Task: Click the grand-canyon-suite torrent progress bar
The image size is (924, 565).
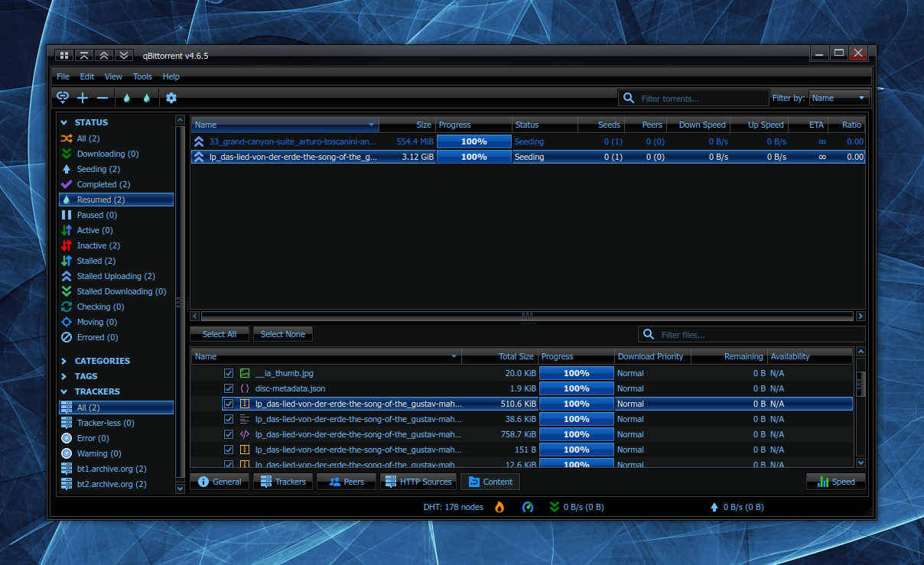Action: [x=473, y=141]
